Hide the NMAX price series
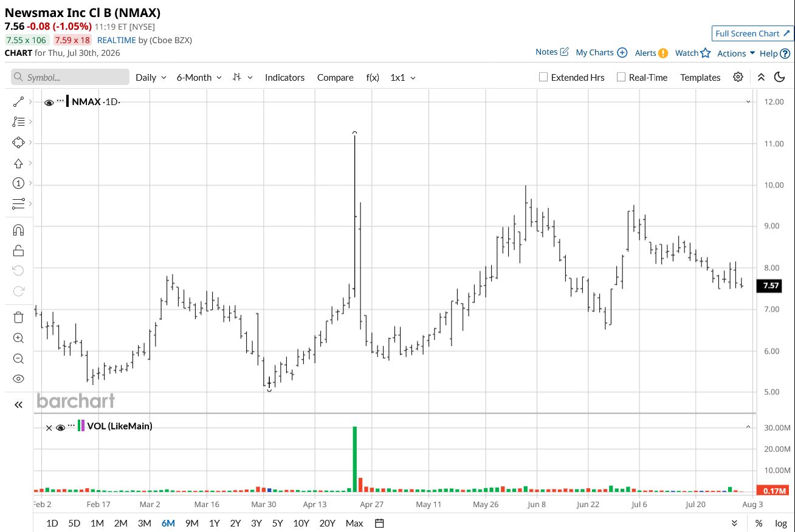Image resolution: width=795 pixels, height=532 pixels. pos(49,103)
